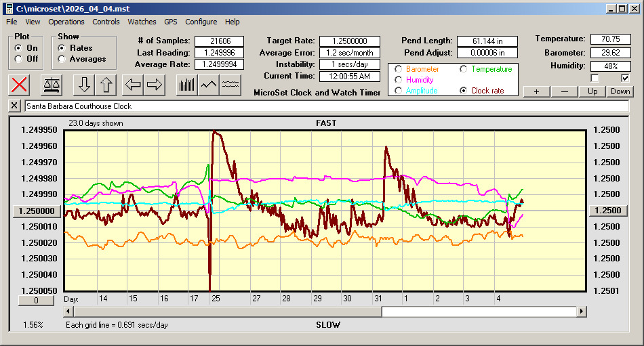Click the wavy lines smoothing icon

pos(230,85)
